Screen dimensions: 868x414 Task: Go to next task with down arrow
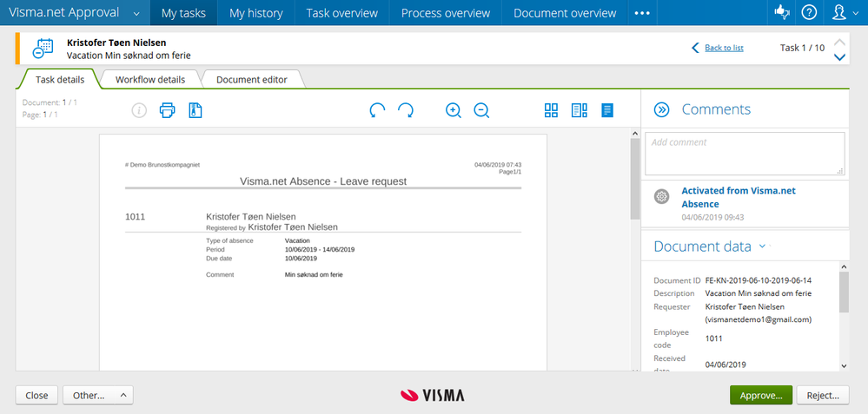click(840, 57)
